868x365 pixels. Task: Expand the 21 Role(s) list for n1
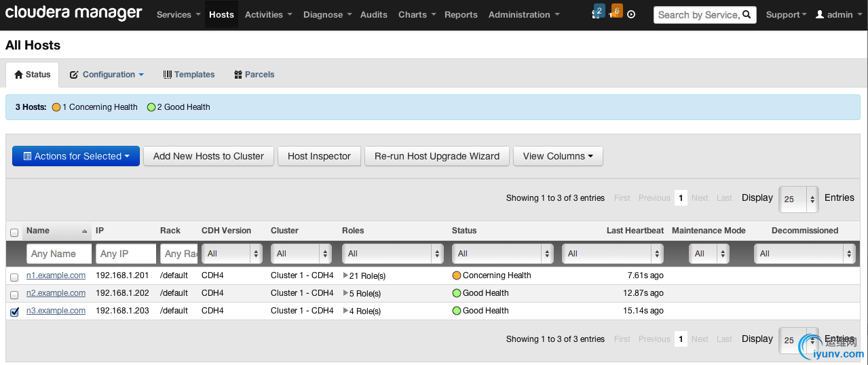pyautogui.click(x=345, y=275)
